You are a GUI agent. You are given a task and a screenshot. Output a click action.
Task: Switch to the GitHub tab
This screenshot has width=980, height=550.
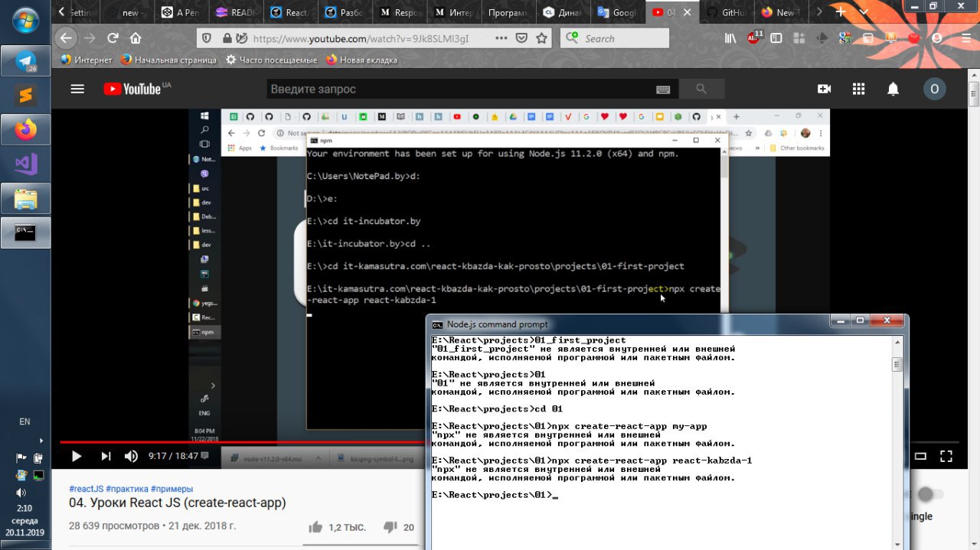[726, 12]
